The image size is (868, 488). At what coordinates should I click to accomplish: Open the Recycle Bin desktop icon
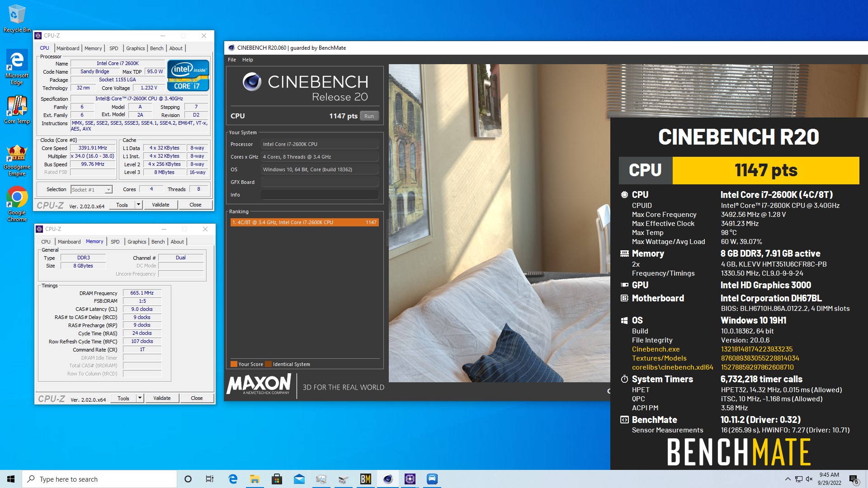[17, 18]
